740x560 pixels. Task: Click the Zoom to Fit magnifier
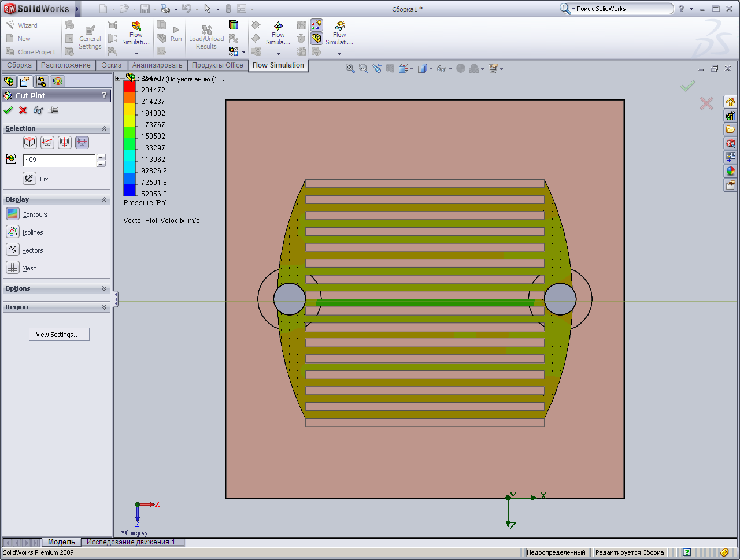point(350,68)
